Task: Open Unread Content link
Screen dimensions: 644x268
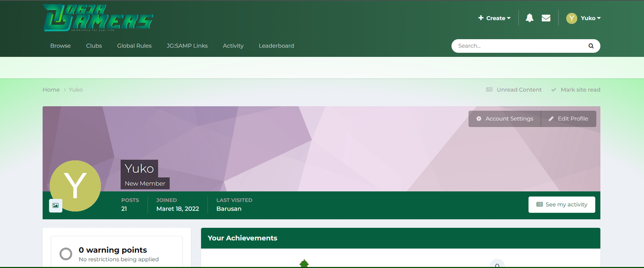Action: (x=514, y=90)
